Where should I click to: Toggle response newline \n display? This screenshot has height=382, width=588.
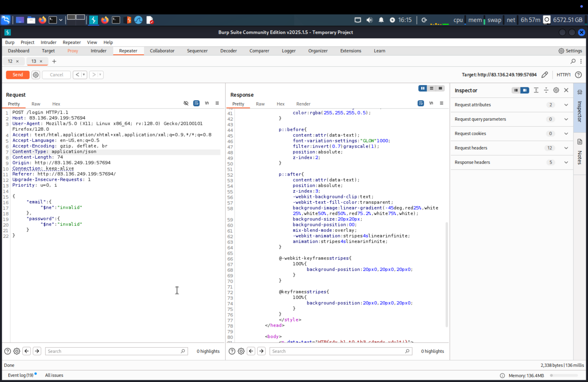tap(431, 103)
